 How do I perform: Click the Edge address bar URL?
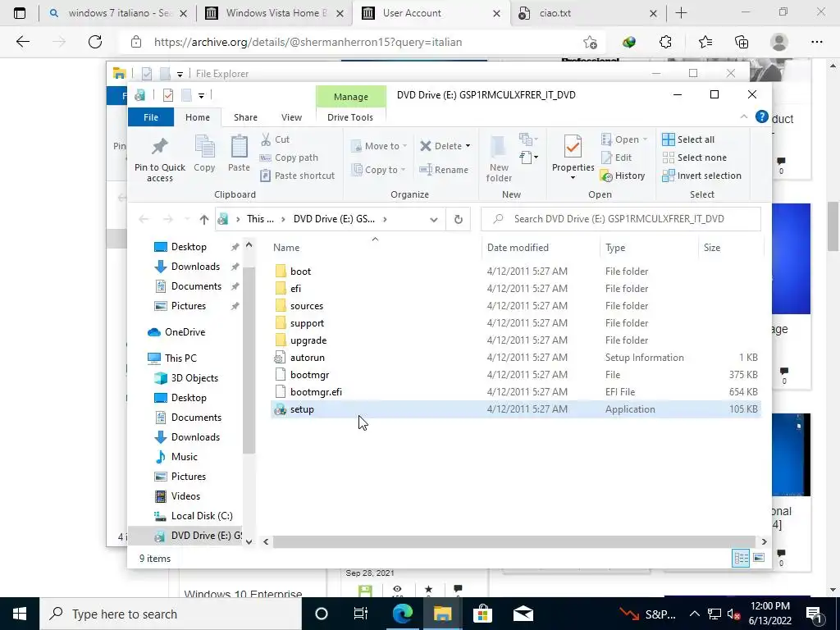(308, 42)
